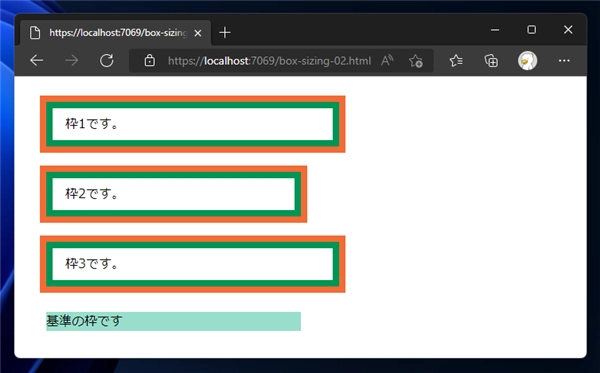Open the user profile avatar
Image resolution: width=600 pixels, height=373 pixels.
pyautogui.click(x=527, y=60)
